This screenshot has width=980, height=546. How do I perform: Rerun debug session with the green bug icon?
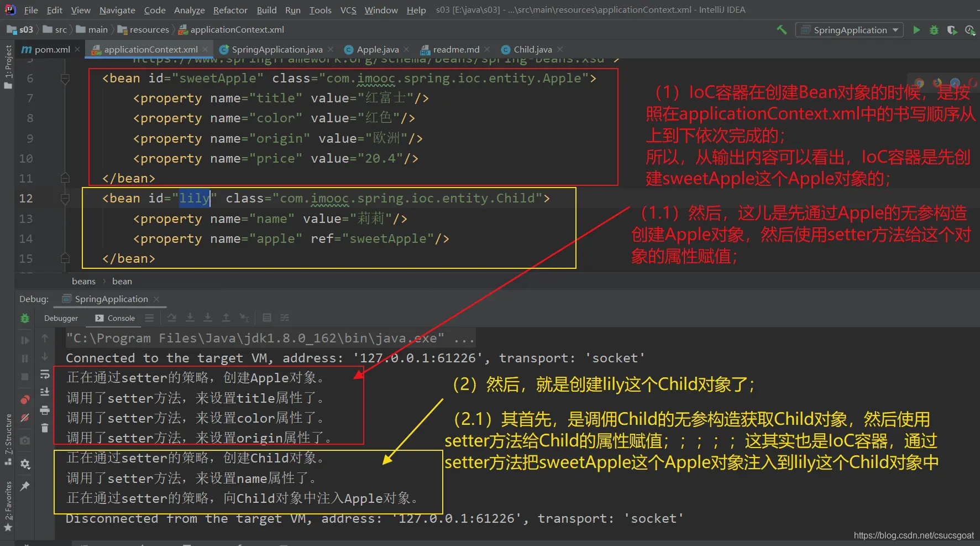click(x=25, y=318)
